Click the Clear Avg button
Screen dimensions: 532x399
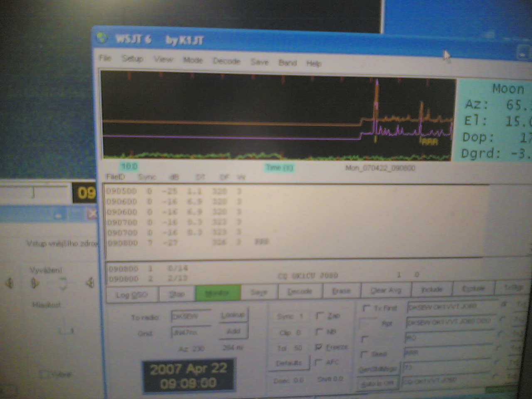386,290
